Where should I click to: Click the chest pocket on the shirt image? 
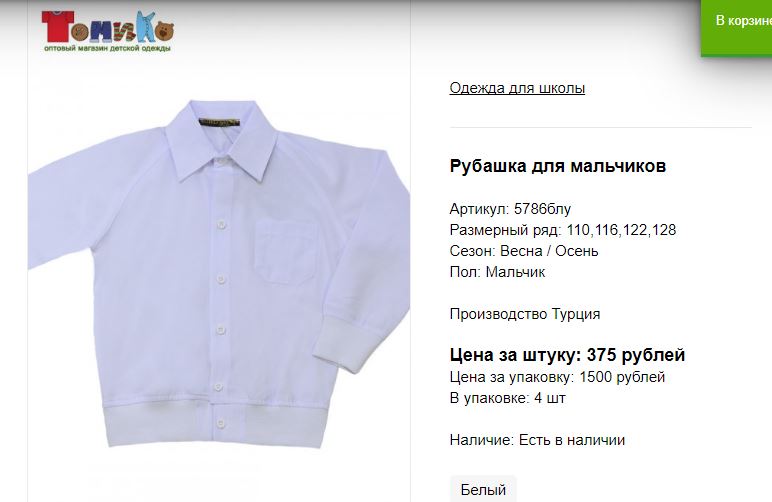[286, 252]
